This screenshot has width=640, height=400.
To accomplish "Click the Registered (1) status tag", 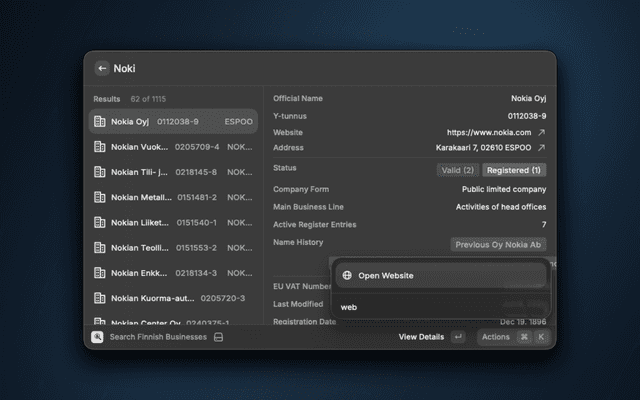I will click(x=514, y=170).
